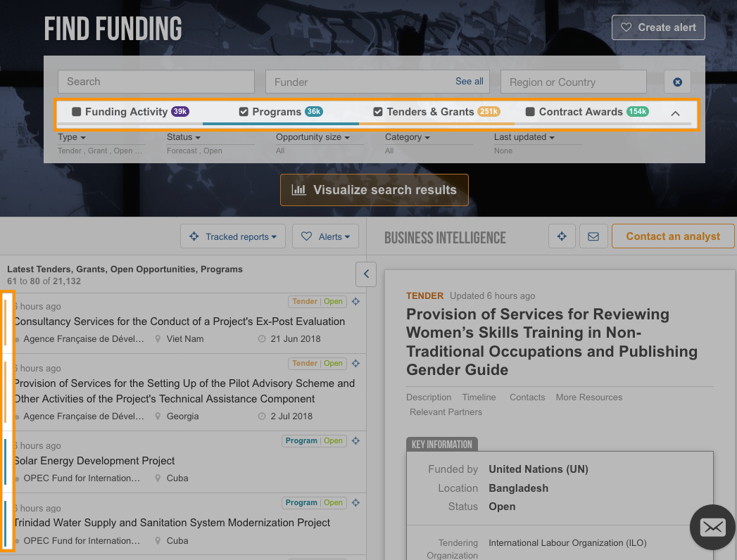Click the Bangladesh location value
The width and height of the screenshot is (737, 560).
[x=519, y=488]
